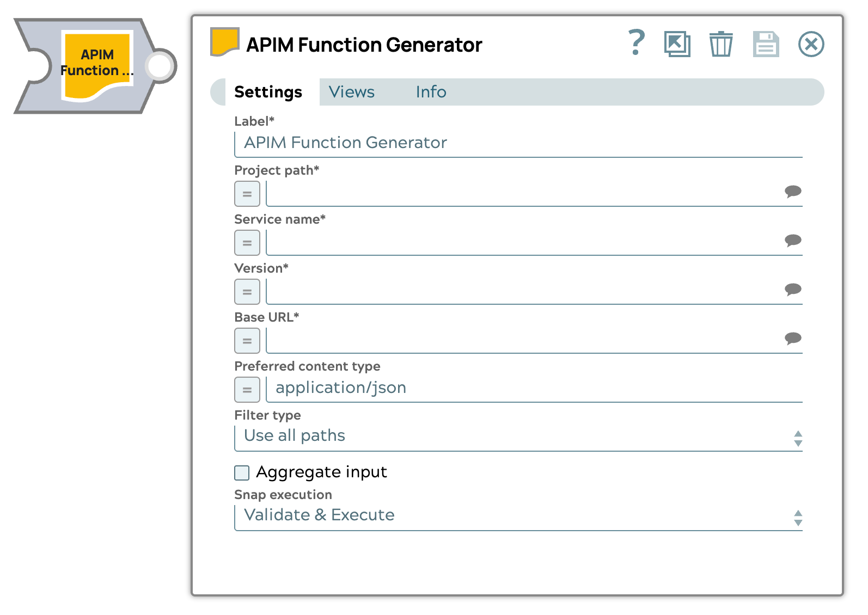Open the Snap execution dropdown

(x=517, y=516)
